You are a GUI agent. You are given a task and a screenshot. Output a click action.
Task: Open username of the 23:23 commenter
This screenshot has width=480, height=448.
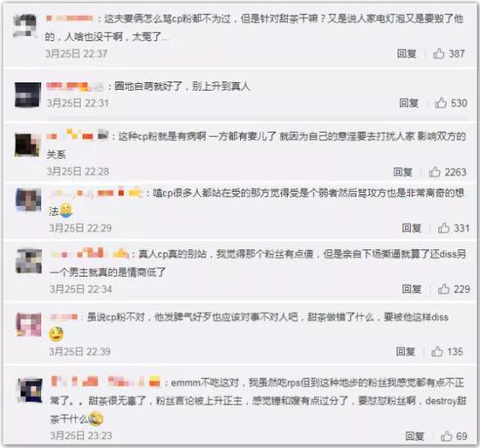click(106, 382)
